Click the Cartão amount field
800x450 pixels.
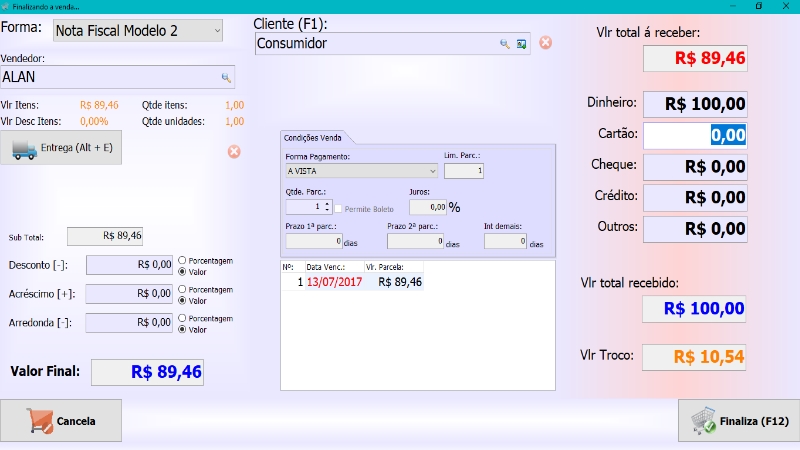coord(694,135)
